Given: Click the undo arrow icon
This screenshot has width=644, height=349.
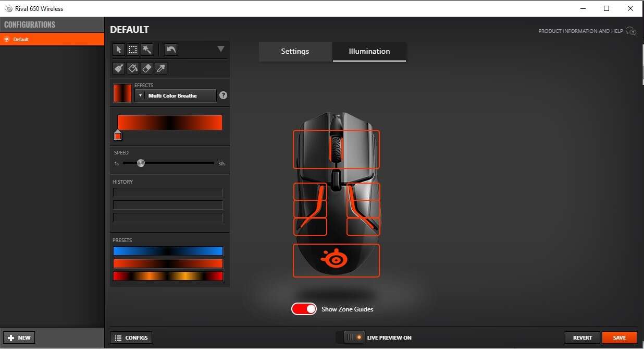Looking at the screenshot, I should (x=171, y=50).
